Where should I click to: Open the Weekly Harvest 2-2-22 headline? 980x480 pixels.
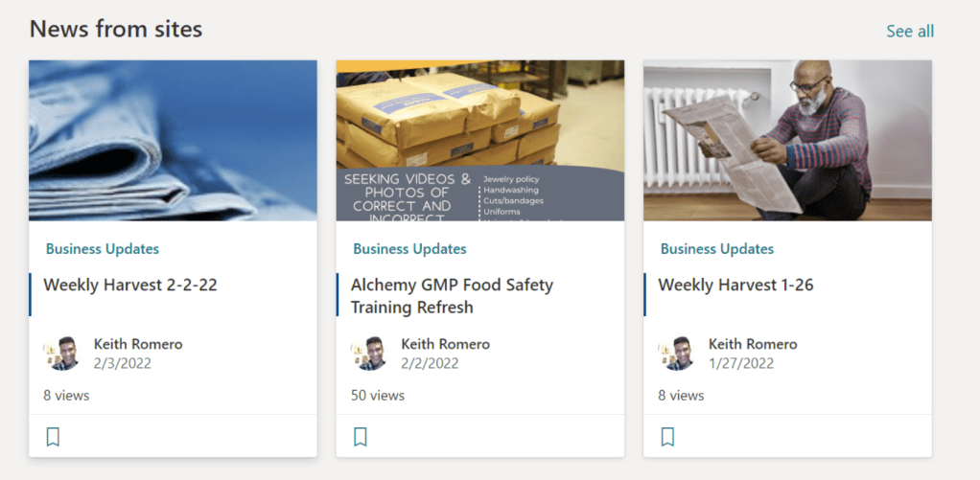coord(130,285)
